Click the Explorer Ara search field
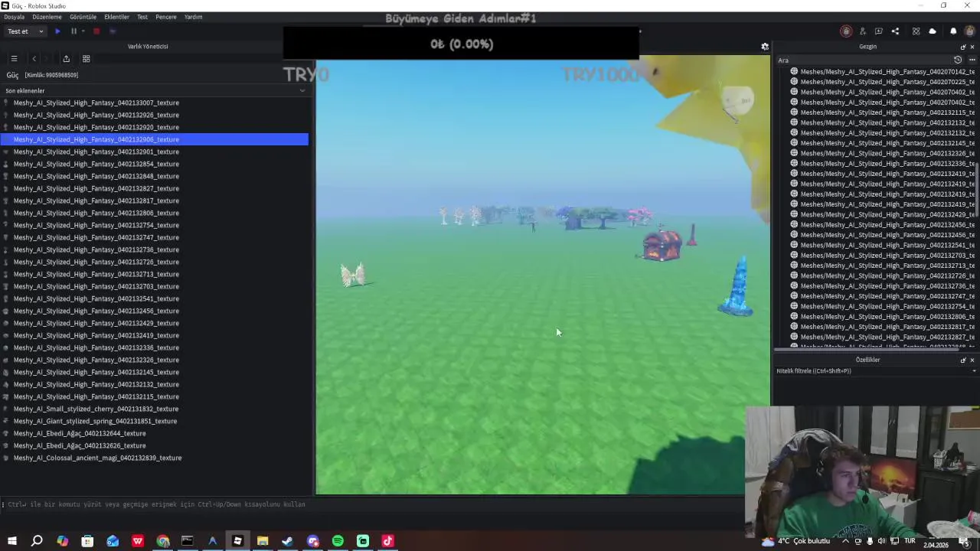This screenshot has height=551, width=980. (x=864, y=60)
